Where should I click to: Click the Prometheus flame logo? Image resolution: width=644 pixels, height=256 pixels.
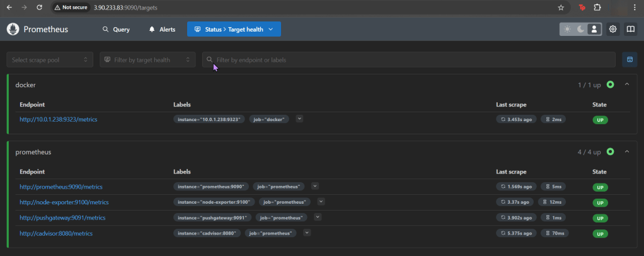click(x=14, y=30)
